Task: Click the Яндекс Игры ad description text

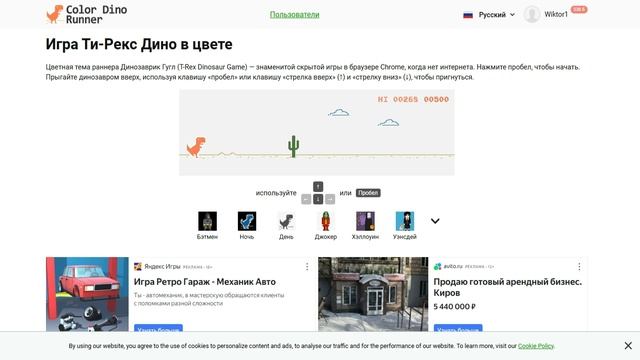Action: click(209, 299)
